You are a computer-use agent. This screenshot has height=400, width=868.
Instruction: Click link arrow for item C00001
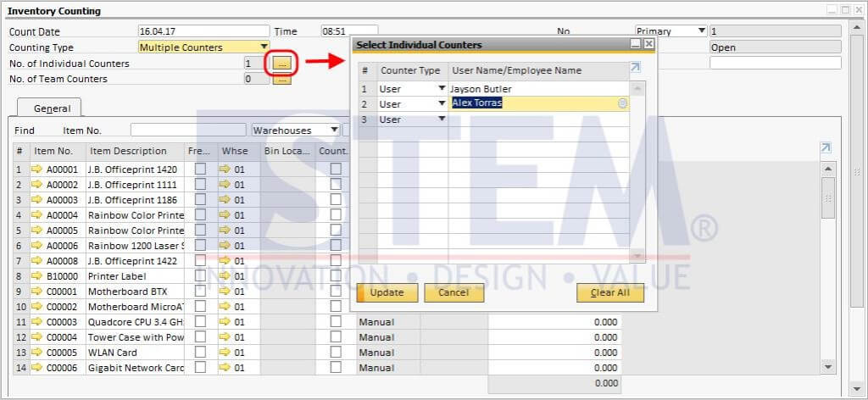click(37, 292)
